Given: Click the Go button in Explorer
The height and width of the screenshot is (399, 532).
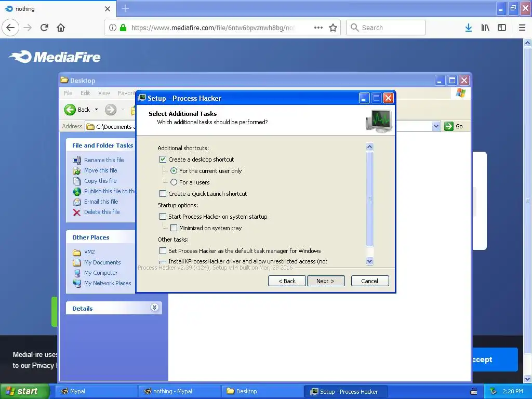Looking at the screenshot, I should 454,126.
